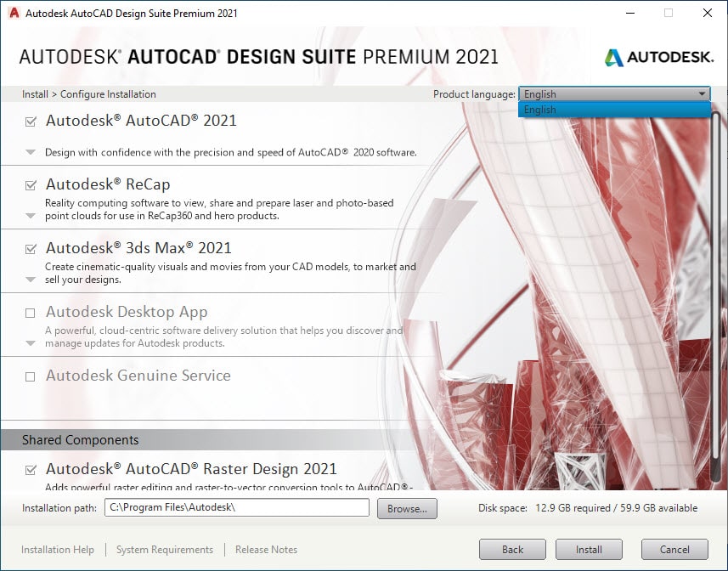Open the System Requirements link
Image resolution: width=728 pixels, height=571 pixels.
[x=165, y=550]
